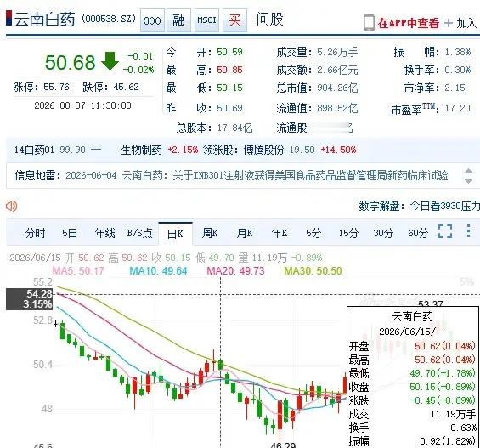Screen dimensions: 480x448
Task: Click tooltip 收盘 value 50.15(-0.89%)
Action: pyautogui.click(x=443, y=387)
